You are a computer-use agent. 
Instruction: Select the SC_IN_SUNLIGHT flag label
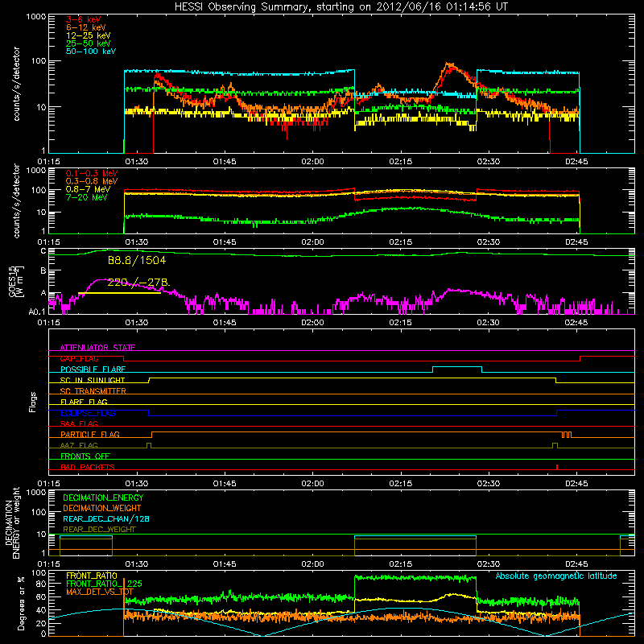click(93, 380)
